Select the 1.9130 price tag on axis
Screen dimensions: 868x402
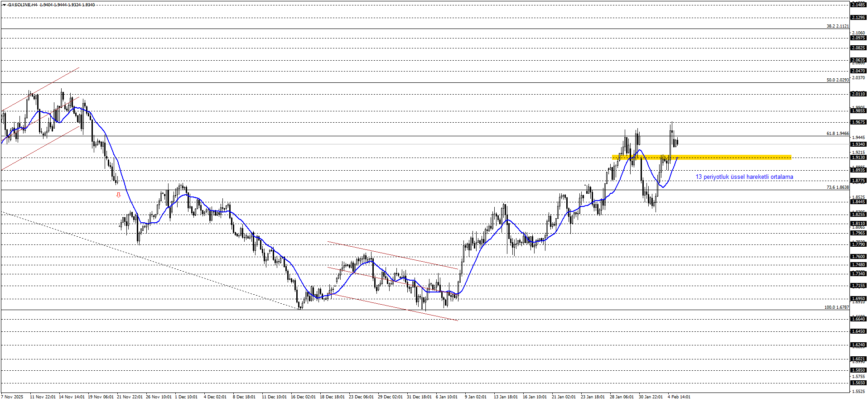858,158
